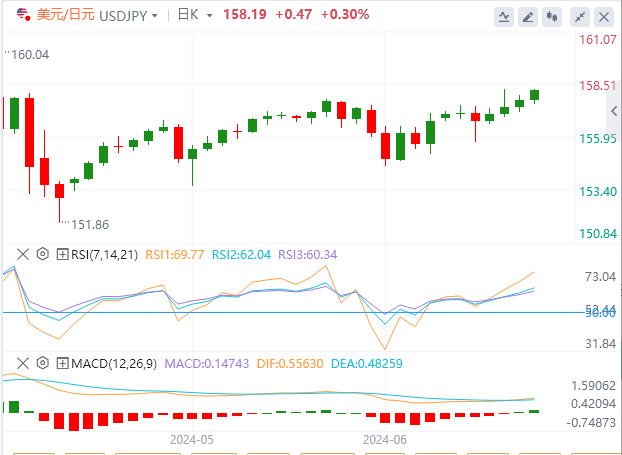Screen dimensions: 622x455
Task: Click the collapse/shrink arrows icon
Action: (x=581, y=17)
